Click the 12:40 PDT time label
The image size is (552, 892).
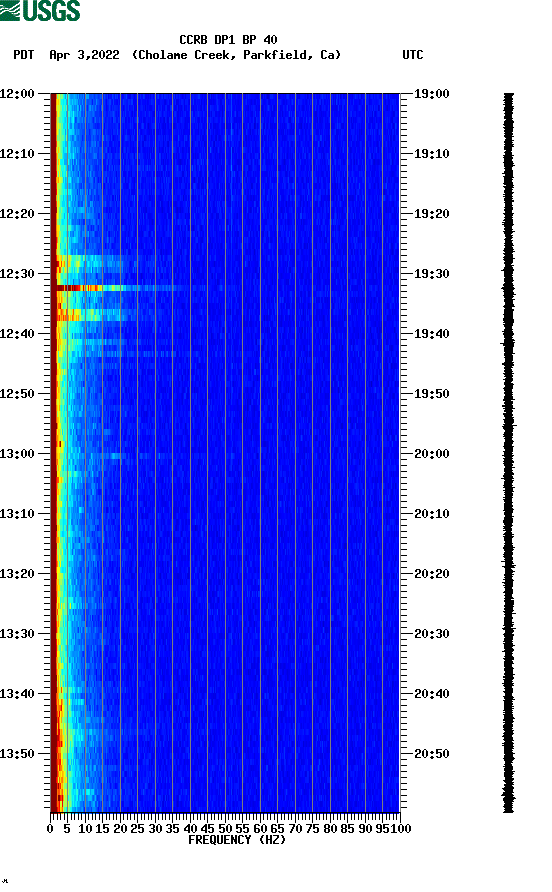pos(18,334)
